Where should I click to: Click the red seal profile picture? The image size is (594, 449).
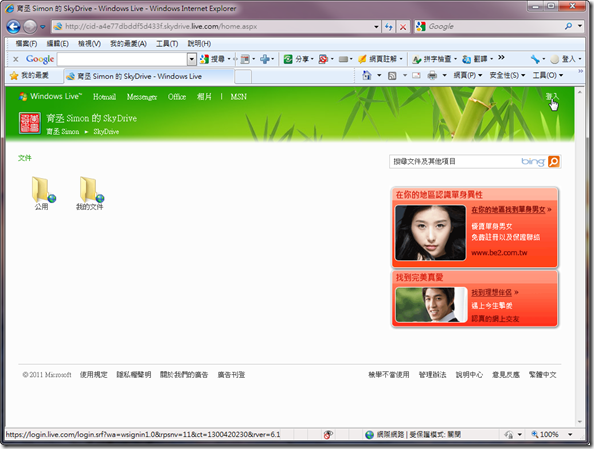(30, 123)
